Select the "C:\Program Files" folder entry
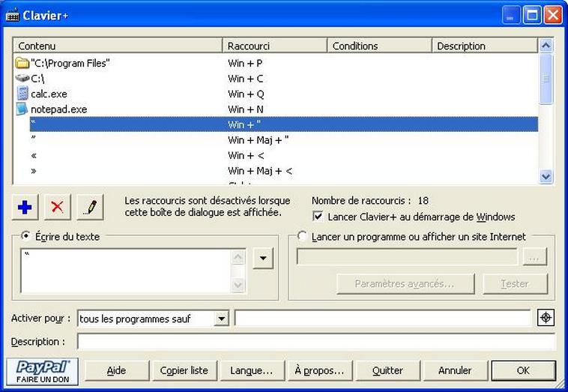 70,64
